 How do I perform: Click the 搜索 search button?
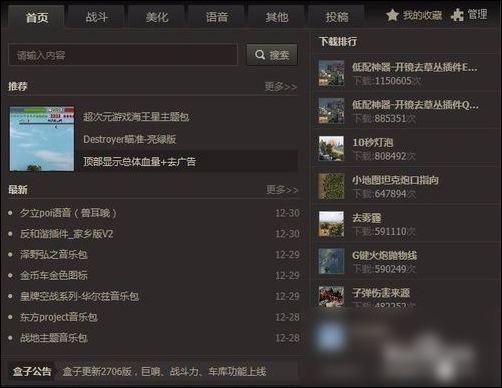(x=272, y=55)
